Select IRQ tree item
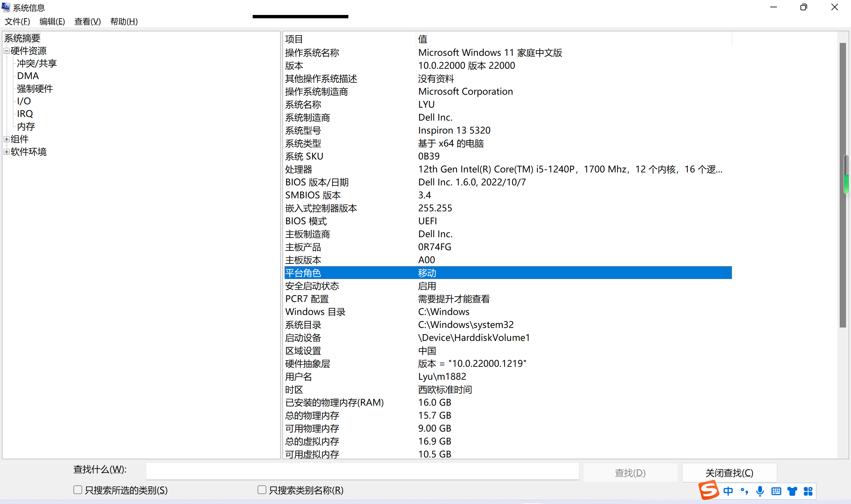Viewport: 851px width, 504px height. (25, 114)
